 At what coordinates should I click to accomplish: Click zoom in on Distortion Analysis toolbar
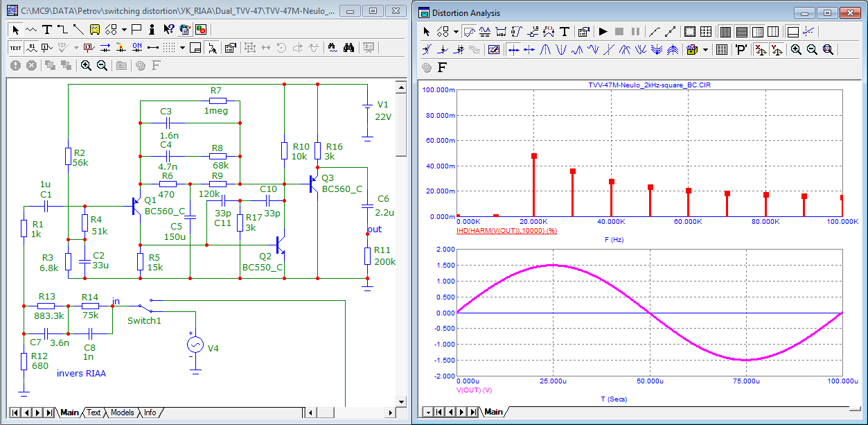796,50
